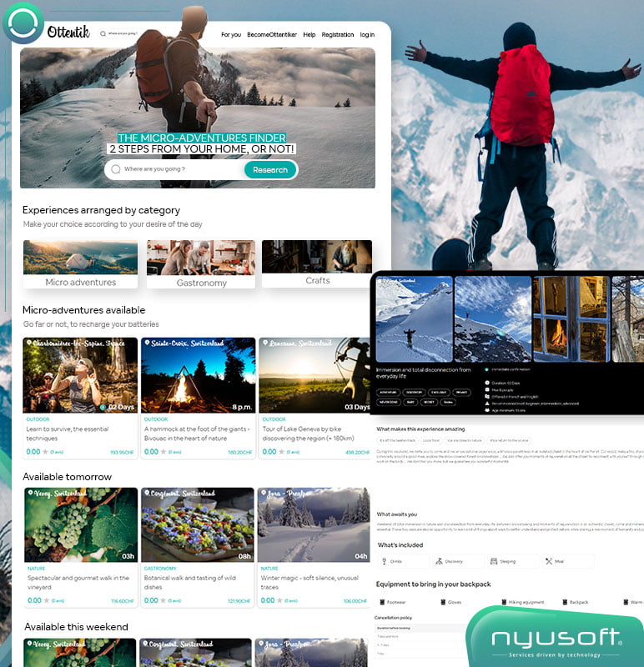The image size is (644, 667).
Task: Click the rating star on the Lake Geneva bike card
Action: tap(281, 452)
